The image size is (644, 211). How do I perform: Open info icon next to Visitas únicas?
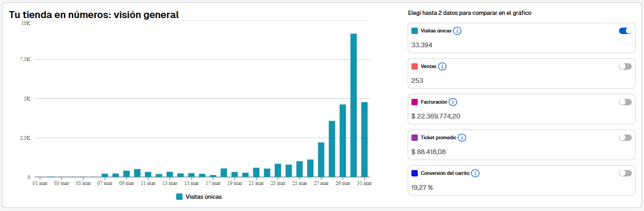point(457,31)
